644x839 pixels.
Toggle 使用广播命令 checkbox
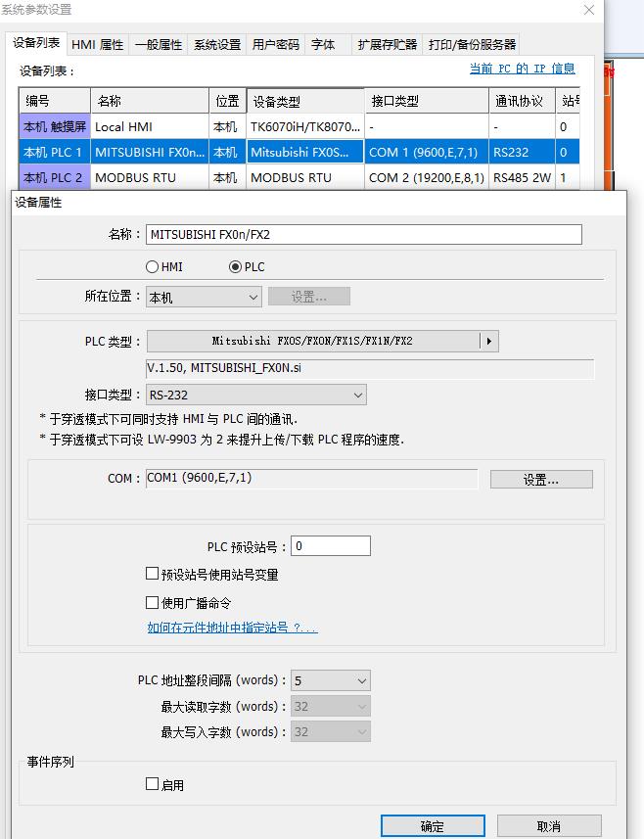pos(153,603)
